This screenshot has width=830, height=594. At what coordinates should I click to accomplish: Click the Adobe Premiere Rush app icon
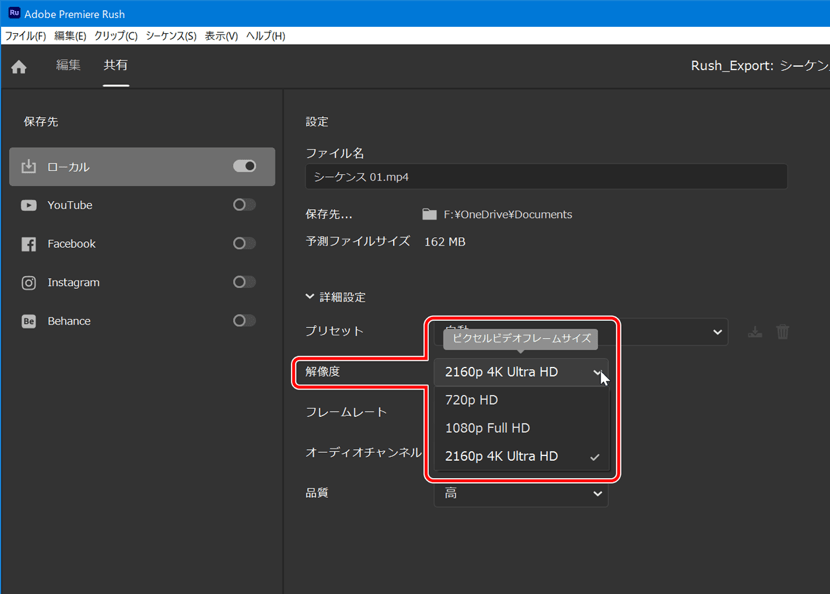point(14,13)
